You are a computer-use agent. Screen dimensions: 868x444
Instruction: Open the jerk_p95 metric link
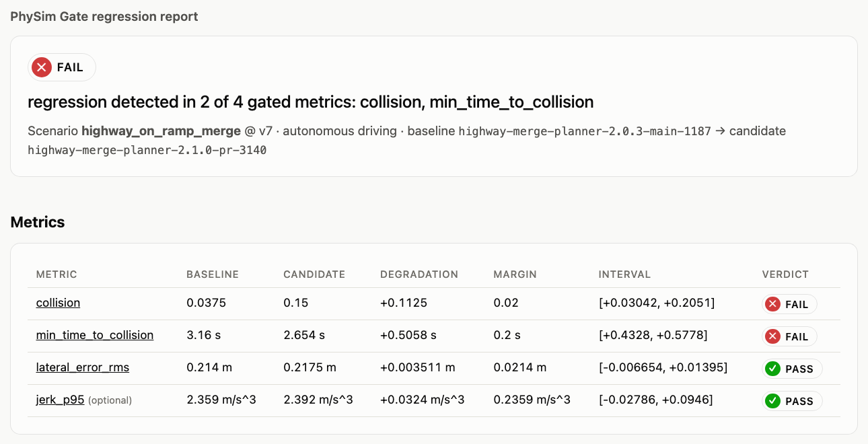[x=60, y=400]
